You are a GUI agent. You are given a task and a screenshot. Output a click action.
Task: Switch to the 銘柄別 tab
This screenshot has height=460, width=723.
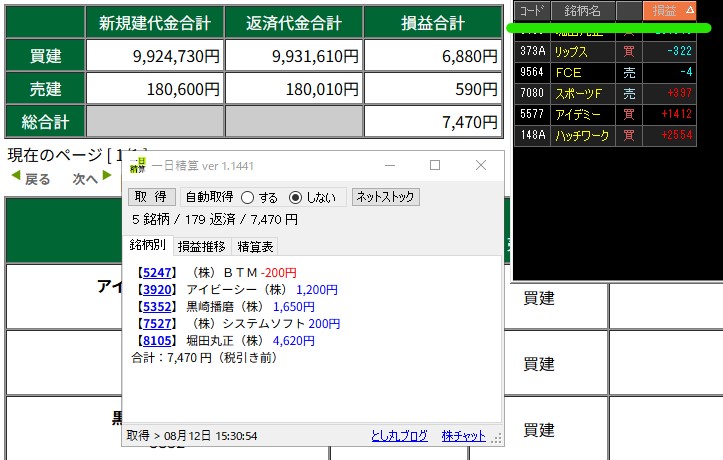[x=148, y=245]
